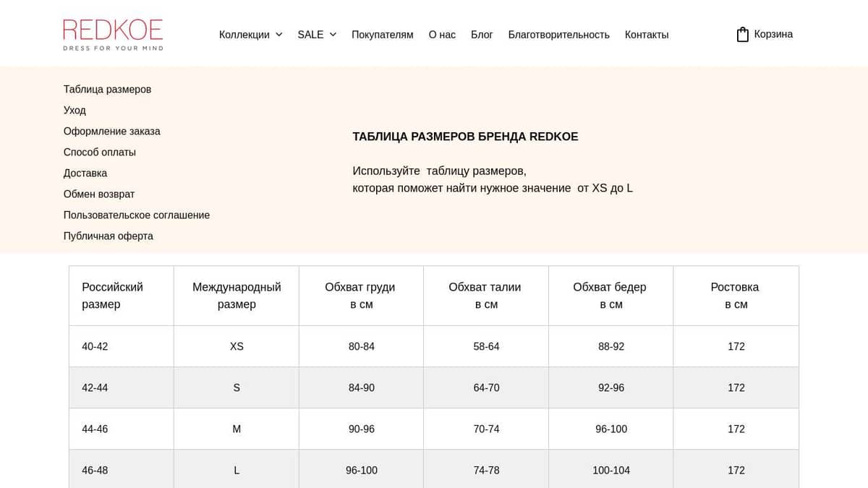View the Доставка information
868x488 pixels.
click(x=85, y=173)
